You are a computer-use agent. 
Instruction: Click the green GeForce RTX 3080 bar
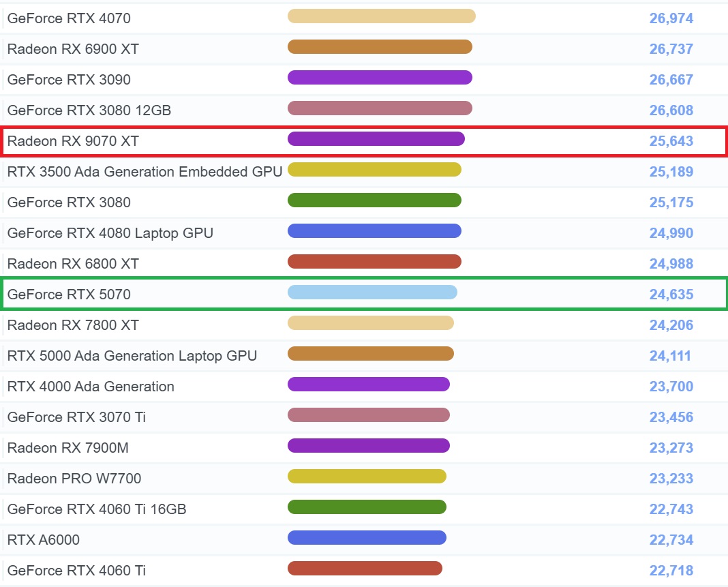374,200
